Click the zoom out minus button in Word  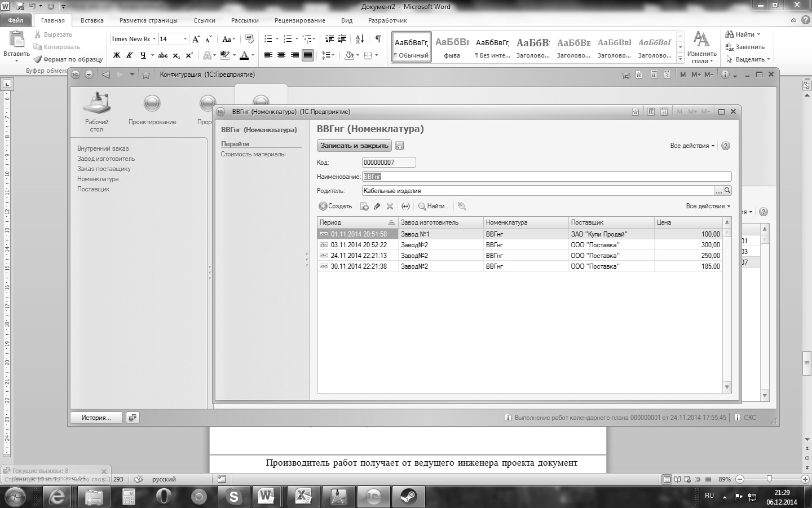coord(740,479)
